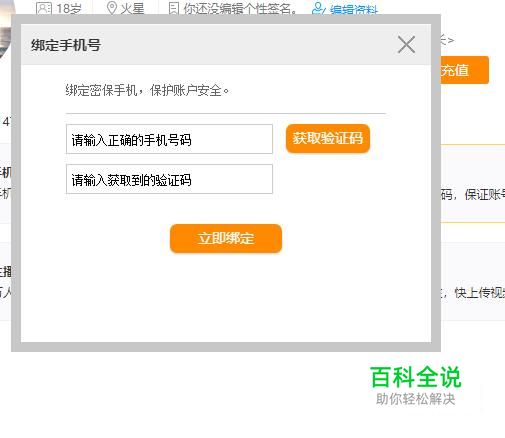
Task: Click the age icon beside 18岁
Action: [44, 8]
